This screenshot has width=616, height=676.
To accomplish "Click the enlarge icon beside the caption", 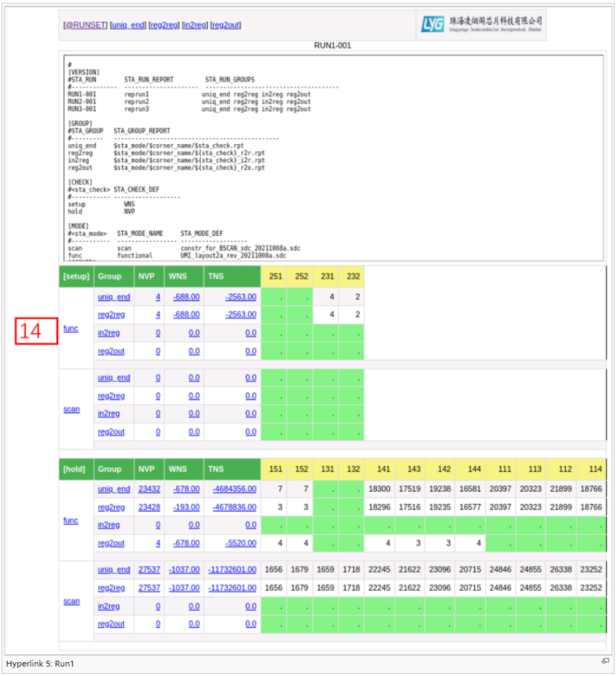I will pyautogui.click(x=604, y=661).
